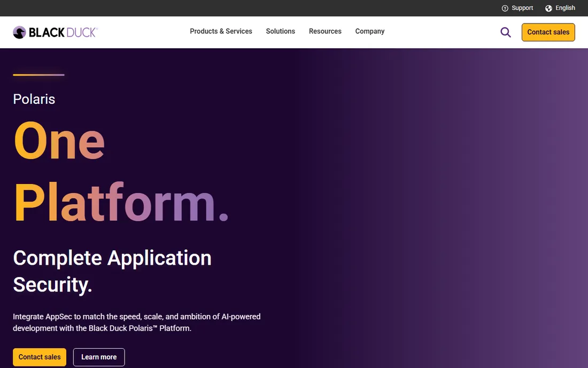Click the 'One Platform.' headline
The height and width of the screenshot is (368, 588).
pos(121,172)
